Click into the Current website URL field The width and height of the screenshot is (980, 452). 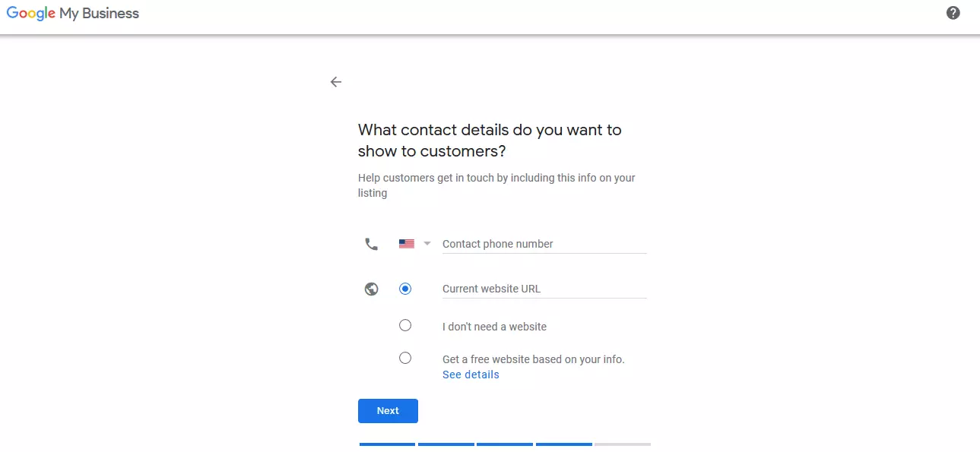click(544, 289)
